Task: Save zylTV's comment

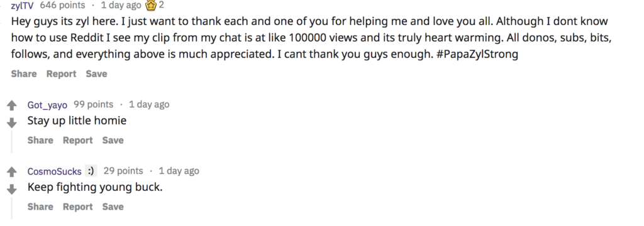Action: [x=96, y=74]
